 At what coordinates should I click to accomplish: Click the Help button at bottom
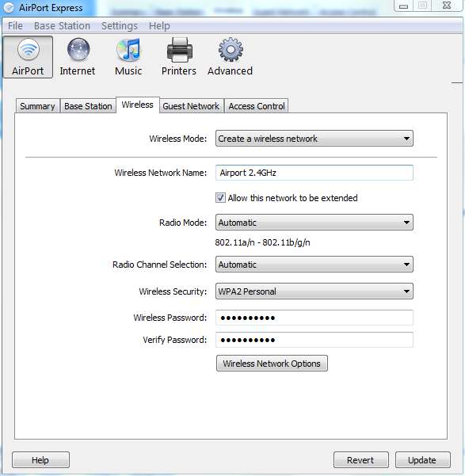(40, 460)
